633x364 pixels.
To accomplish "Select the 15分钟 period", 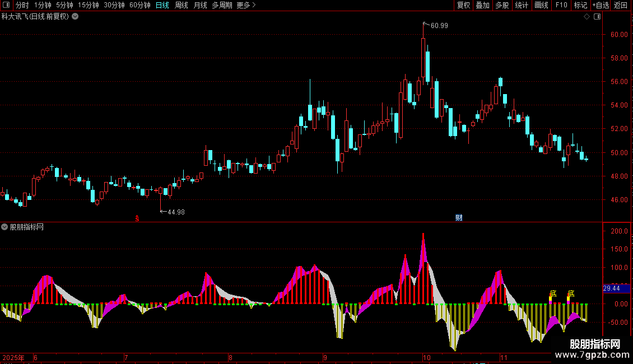I will tap(88, 5).
